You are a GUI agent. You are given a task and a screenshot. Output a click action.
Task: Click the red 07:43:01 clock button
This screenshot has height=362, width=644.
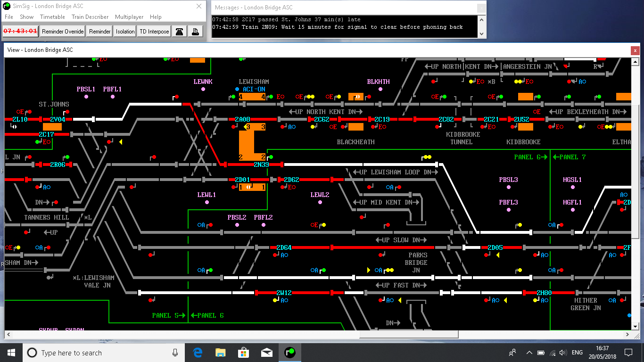[20, 32]
